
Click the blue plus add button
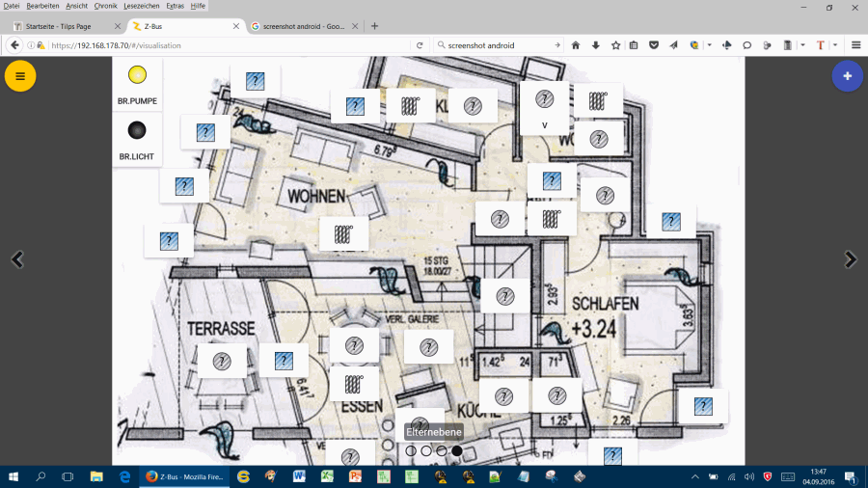[847, 76]
